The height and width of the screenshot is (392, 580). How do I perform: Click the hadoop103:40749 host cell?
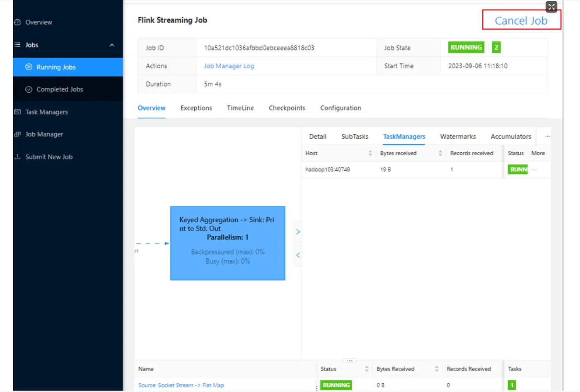point(327,170)
